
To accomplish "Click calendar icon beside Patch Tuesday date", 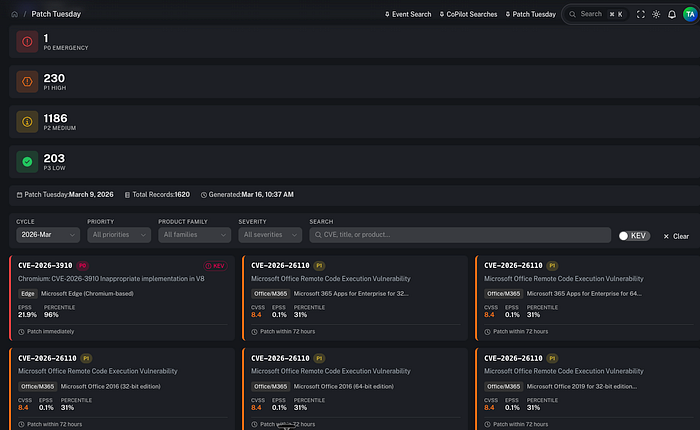I will (19, 195).
